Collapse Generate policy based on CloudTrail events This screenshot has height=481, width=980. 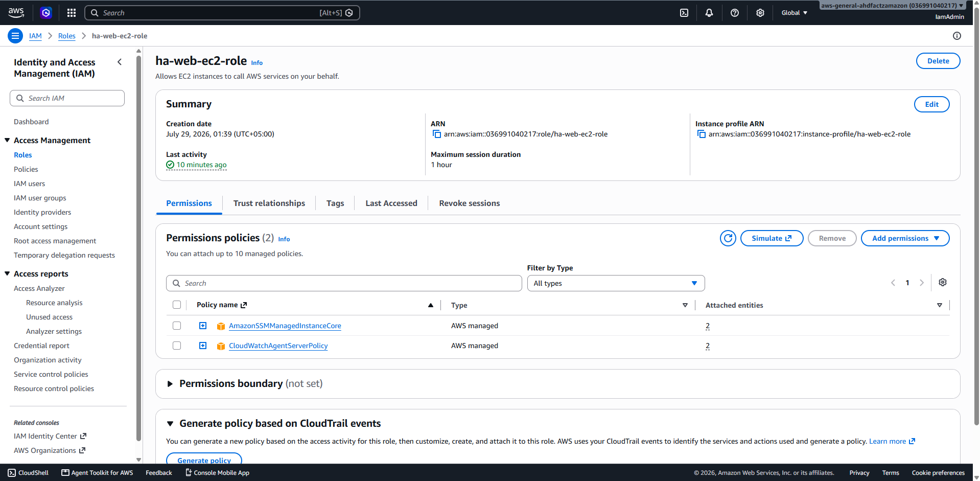[x=170, y=424]
